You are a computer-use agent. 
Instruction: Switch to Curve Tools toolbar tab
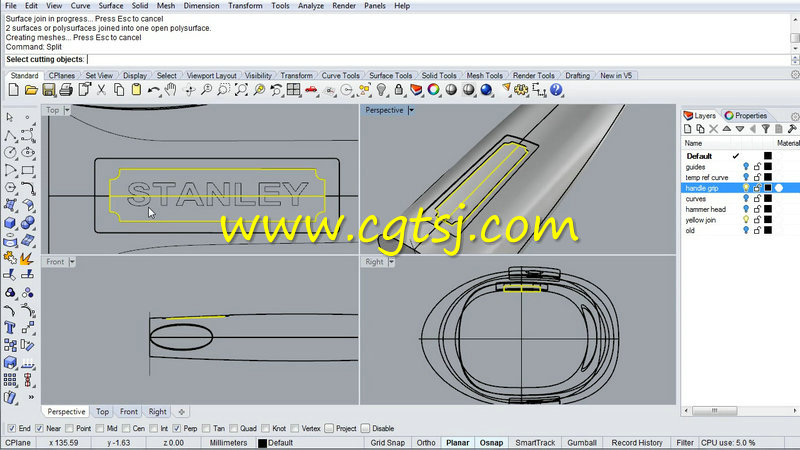(x=340, y=76)
